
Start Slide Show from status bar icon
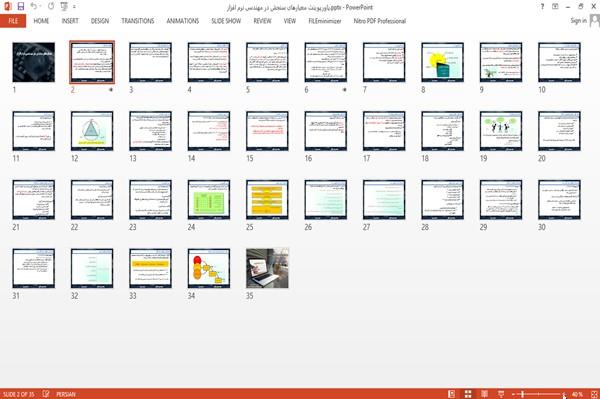(501, 394)
